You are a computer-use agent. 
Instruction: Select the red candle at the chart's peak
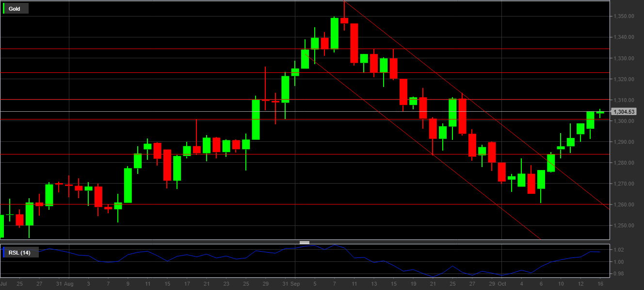tap(344, 20)
